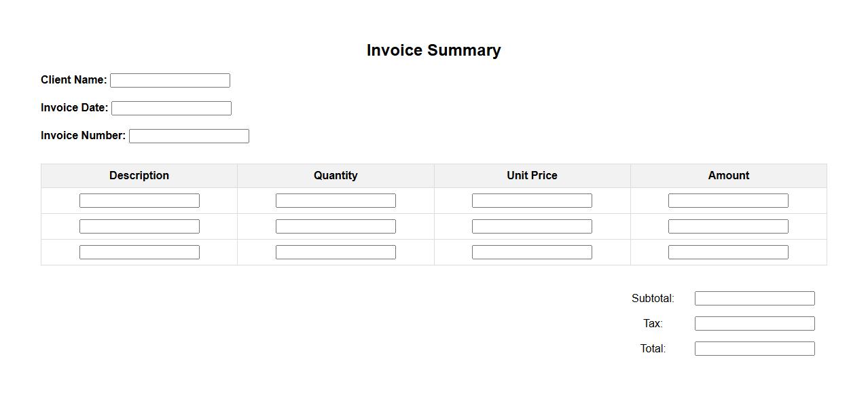
Task: Select second row Unit Price field
Action: coord(532,226)
